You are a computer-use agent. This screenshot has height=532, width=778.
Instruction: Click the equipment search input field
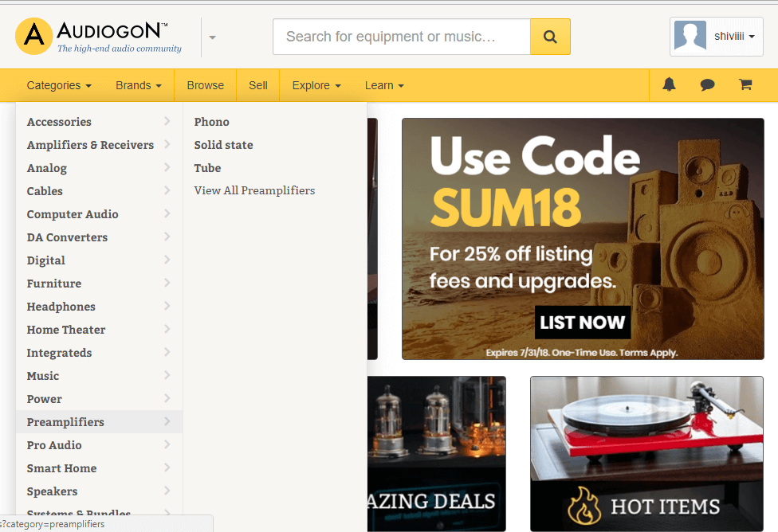(401, 36)
